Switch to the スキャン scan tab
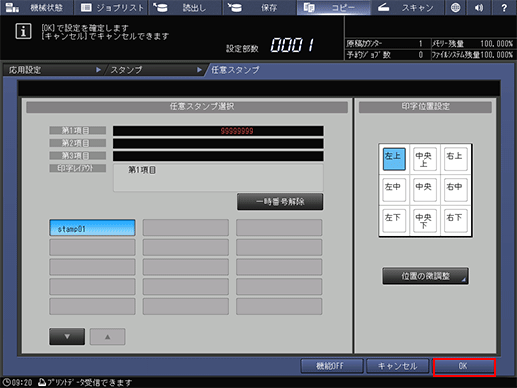The image size is (517, 388). 408,7
